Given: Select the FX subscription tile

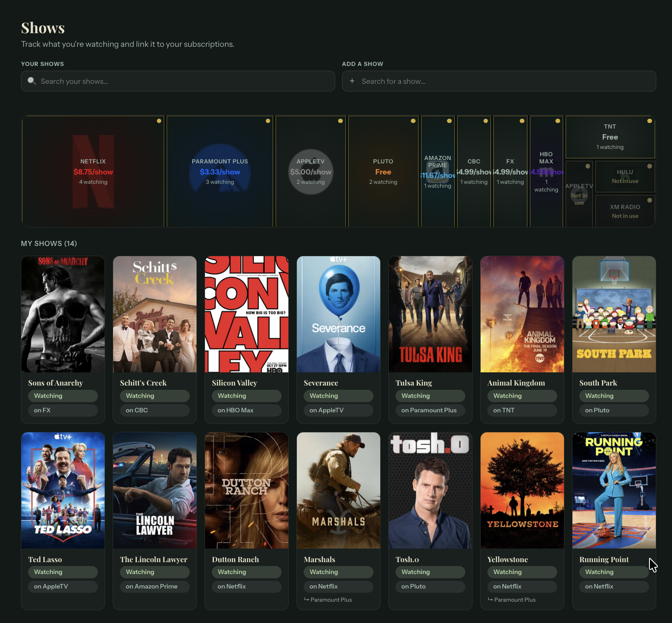Looking at the screenshot, I should pos(510,171).
